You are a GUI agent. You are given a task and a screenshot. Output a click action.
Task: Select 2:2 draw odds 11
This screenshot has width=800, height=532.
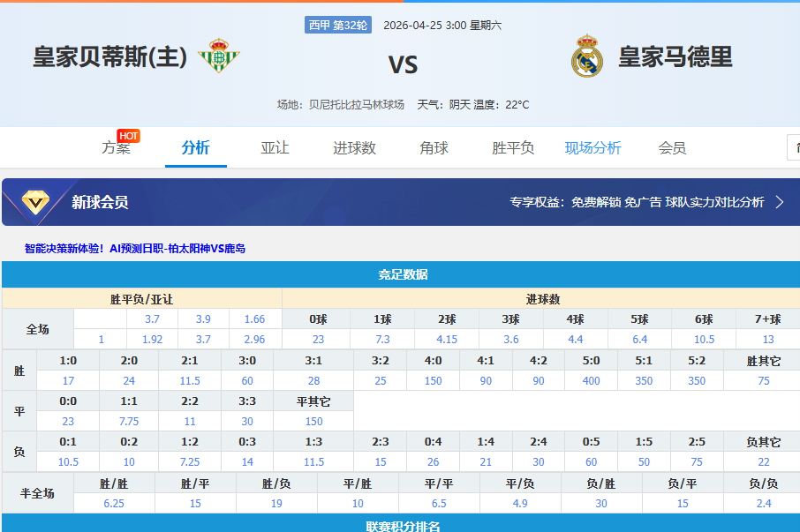(x=190, y=422)
